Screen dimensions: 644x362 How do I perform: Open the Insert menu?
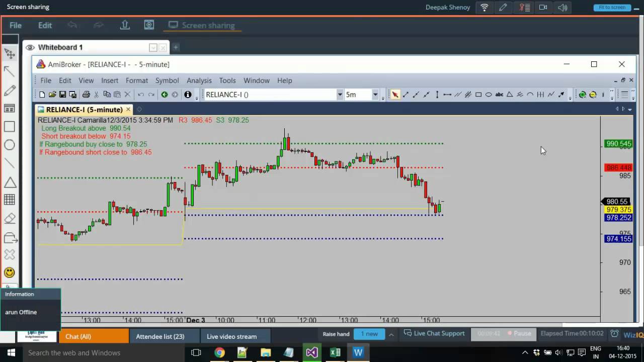click(110, 80)
